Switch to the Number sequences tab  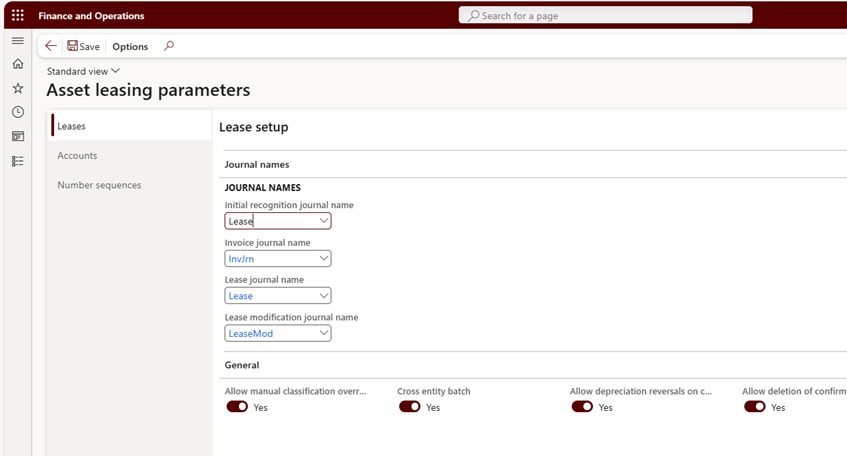(99, 185)
